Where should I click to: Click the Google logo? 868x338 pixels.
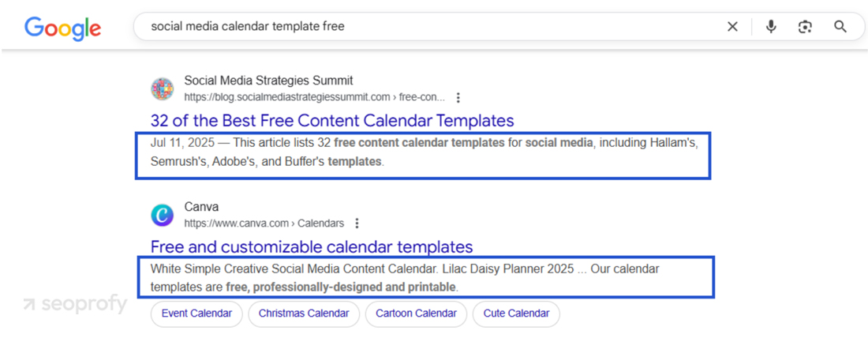(62, 28)
